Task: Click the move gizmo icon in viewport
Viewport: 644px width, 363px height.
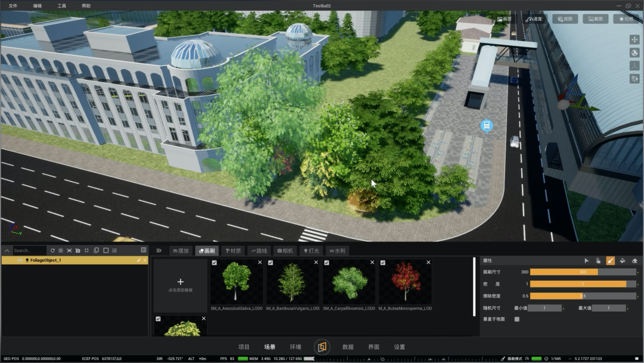Action: [634, 39]
